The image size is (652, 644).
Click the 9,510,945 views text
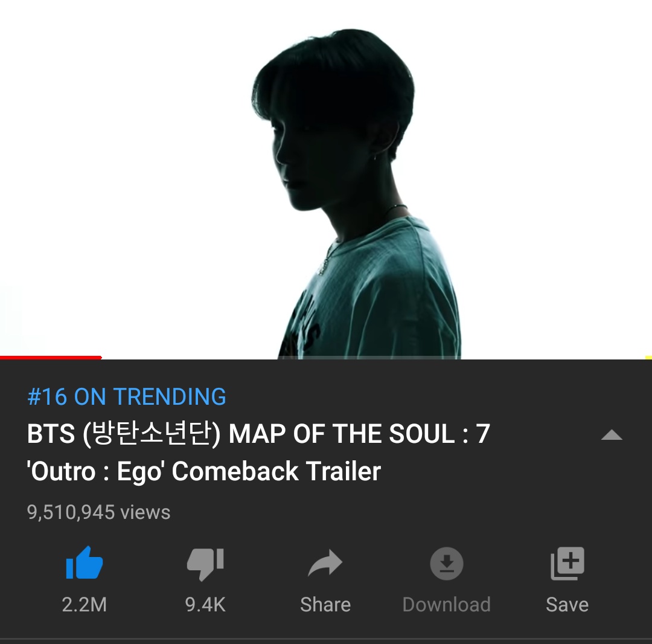pos(99,512)
